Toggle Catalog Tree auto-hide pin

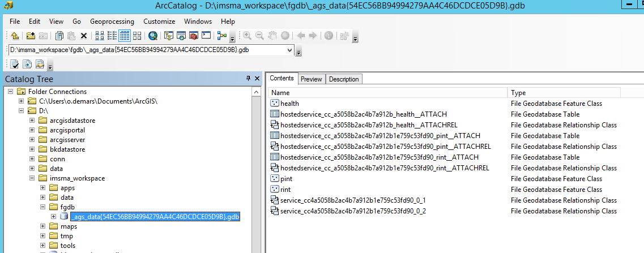[249, 79]
